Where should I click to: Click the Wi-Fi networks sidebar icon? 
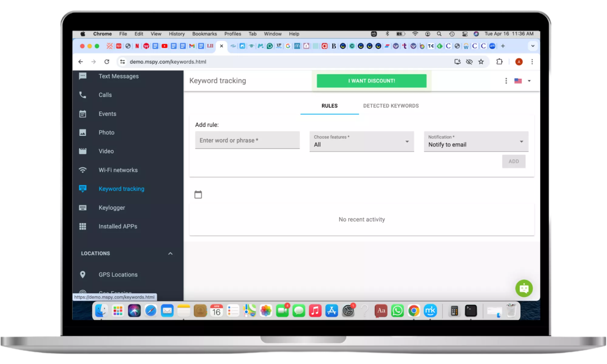pyautogui.click(x=83, y=170)
